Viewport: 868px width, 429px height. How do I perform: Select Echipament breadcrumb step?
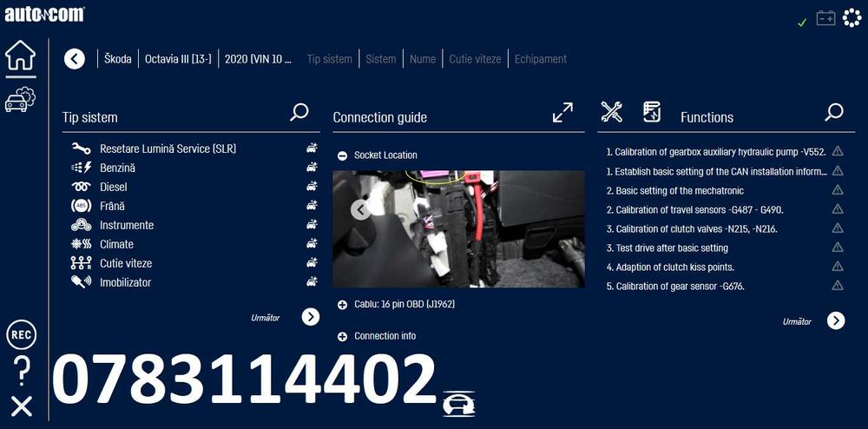pos(541,59)
